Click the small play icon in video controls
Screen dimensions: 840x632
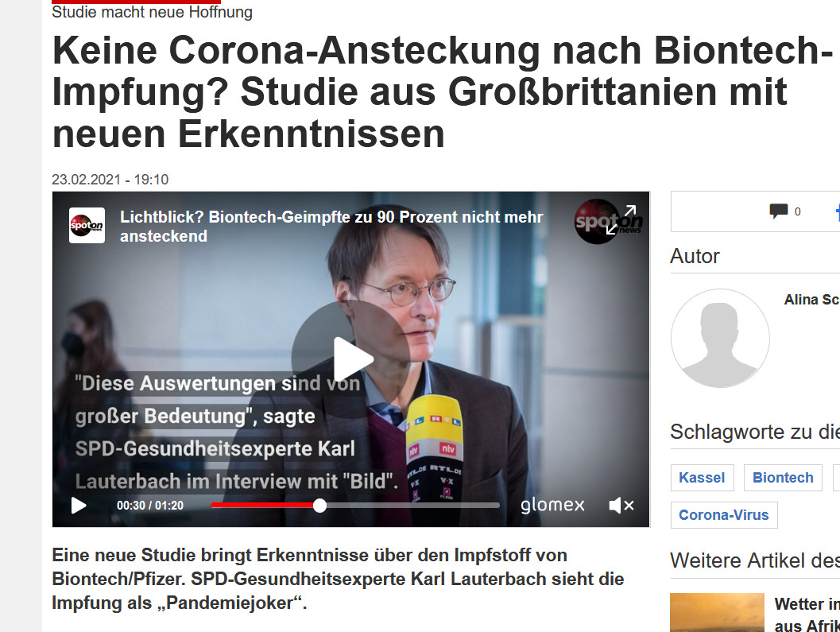[x=78, y=506]
